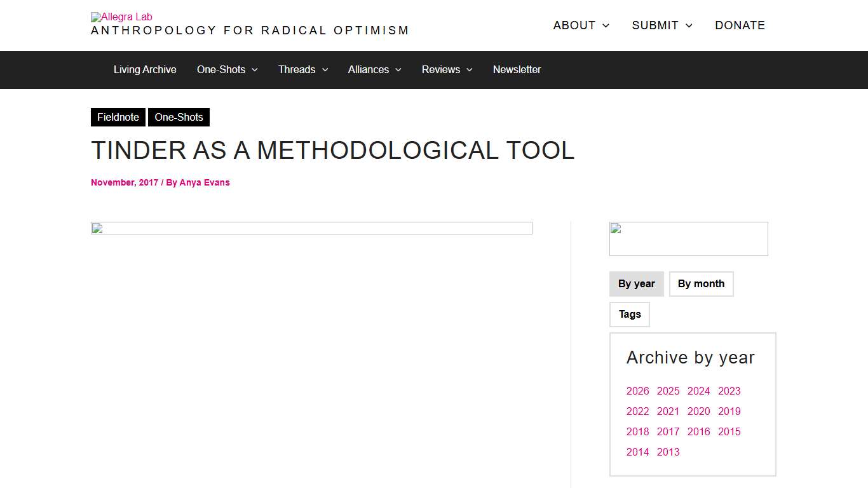This screenshot has width=868, height=488.
Task: Click the Fieldnote category label
Action: pyautogui.click(x=118, y=117)
